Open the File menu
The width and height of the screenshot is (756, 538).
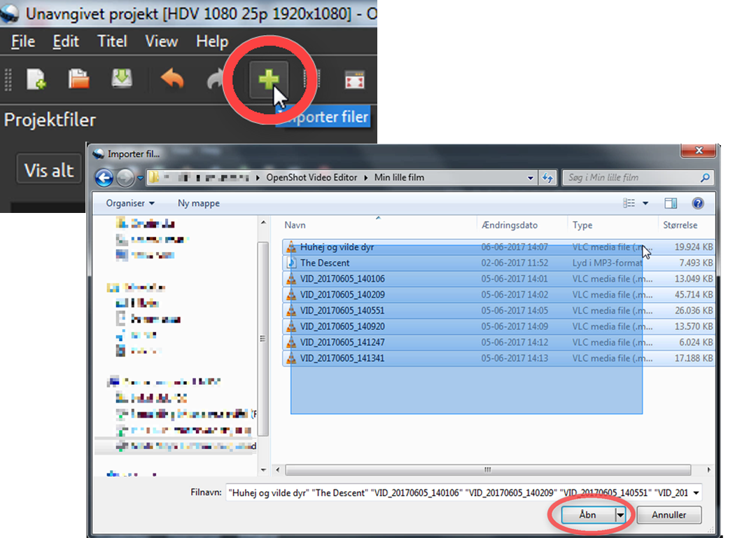tap(23, 41)
